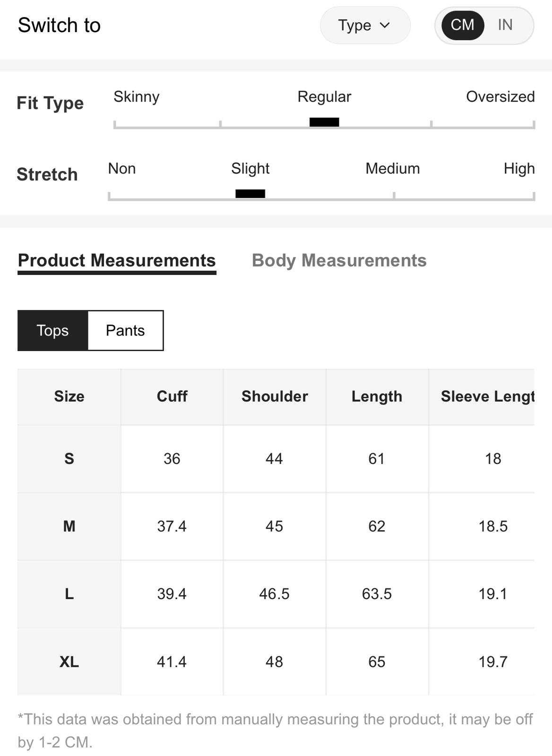This screenshot has height=756, width=552.
Task: Select the S size row label
Action: click(x=69, y=458)
